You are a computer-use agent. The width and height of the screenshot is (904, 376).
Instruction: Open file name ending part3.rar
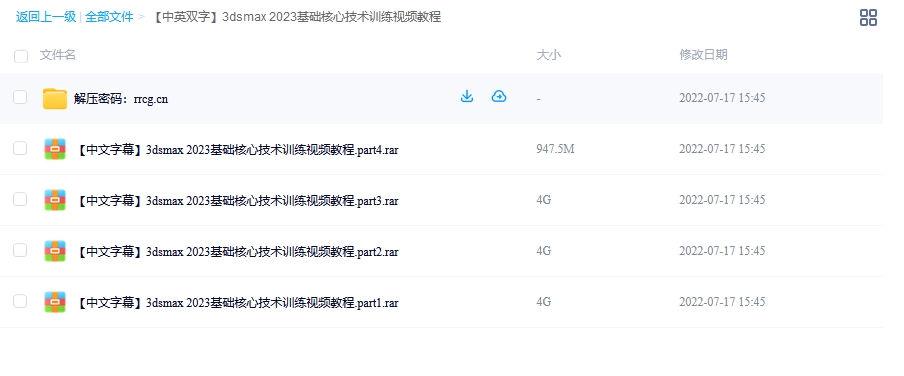(x=237, y=201)
